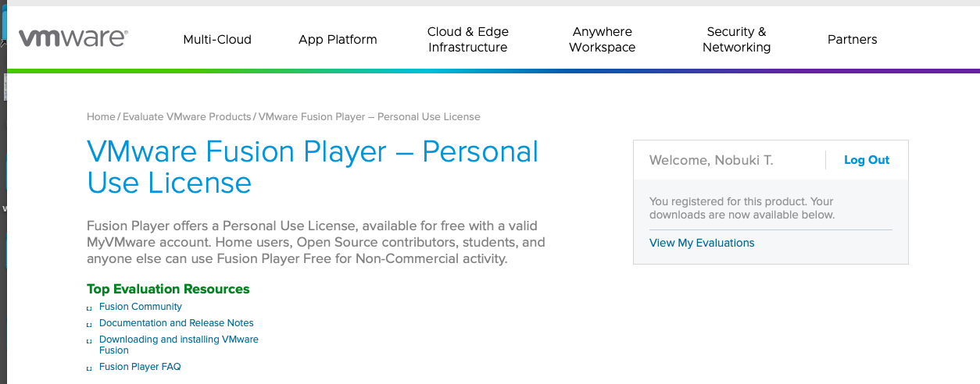Open the Multi-Cloud menu
Screen dimensions: 980x384
pyautogui.click(x=217, y=40)
